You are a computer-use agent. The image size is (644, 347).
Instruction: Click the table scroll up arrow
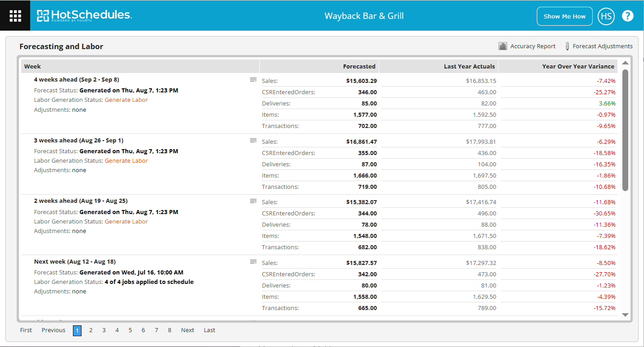coord(625,63)
